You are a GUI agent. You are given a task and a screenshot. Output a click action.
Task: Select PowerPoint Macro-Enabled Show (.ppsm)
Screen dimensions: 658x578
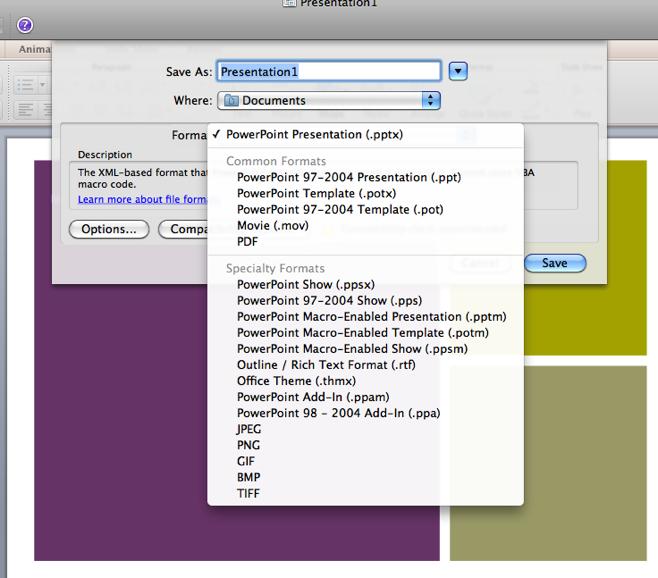365,349
